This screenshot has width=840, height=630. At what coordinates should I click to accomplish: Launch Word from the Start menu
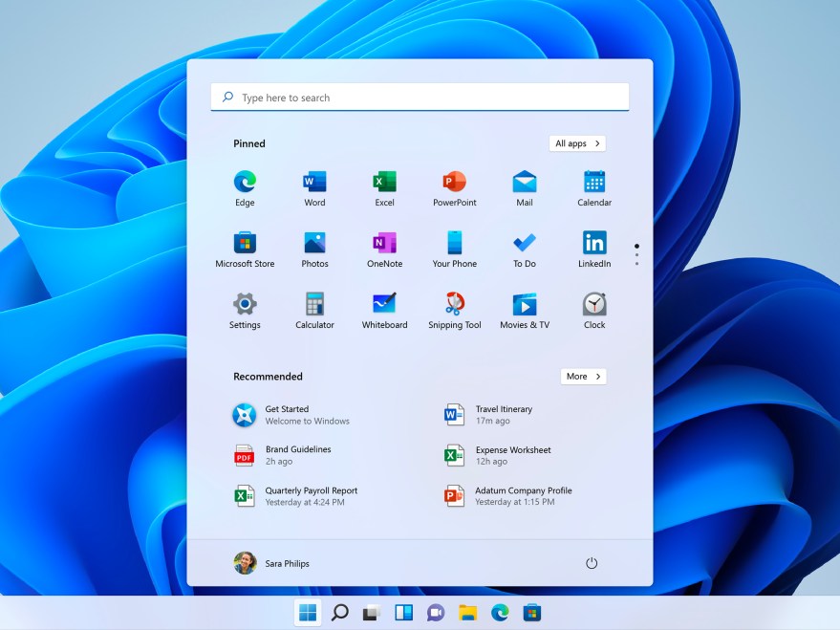pos(314,182)
